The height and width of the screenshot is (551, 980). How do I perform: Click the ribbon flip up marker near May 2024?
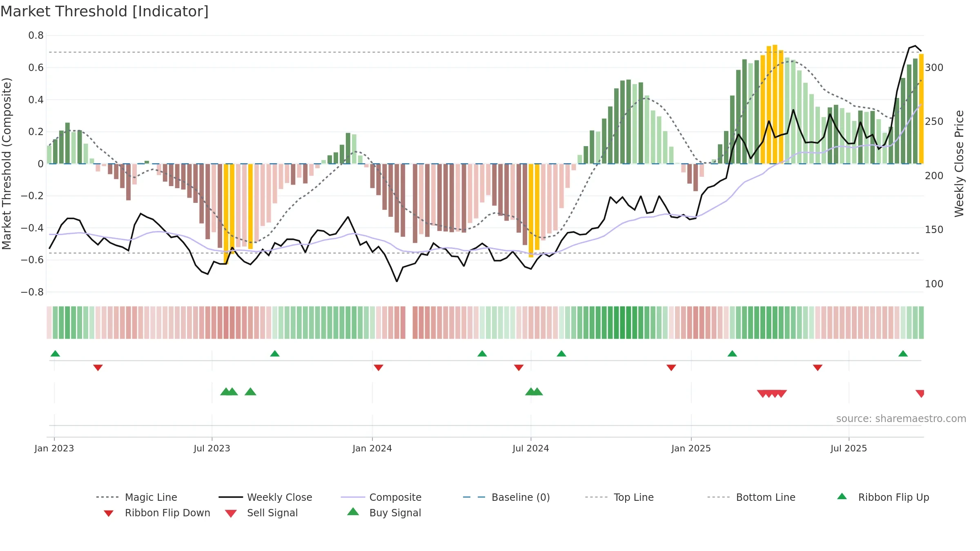(482, 353)
